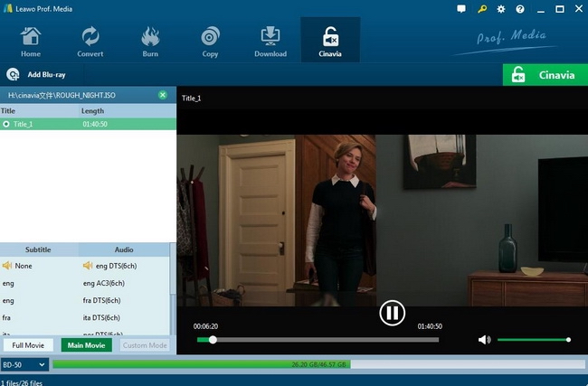Choose Main Movie mode
This screenshot has height=386, width=588.
[x=86, y=345]
